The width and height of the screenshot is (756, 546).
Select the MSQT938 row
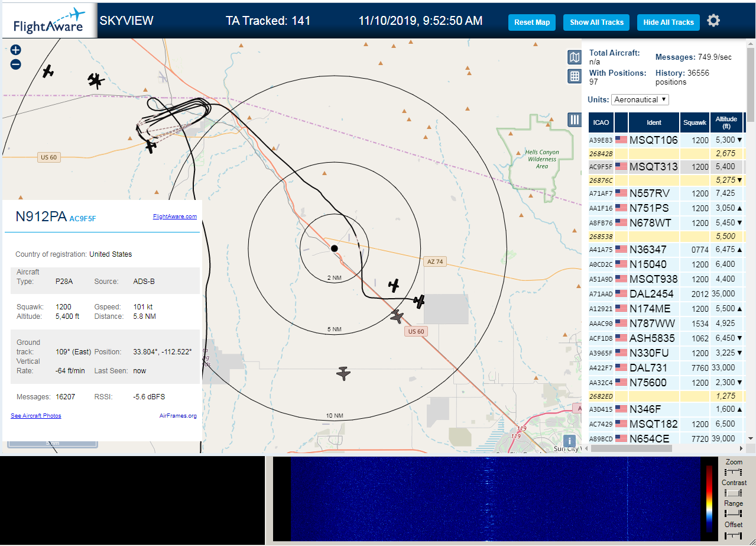(666, 279)
